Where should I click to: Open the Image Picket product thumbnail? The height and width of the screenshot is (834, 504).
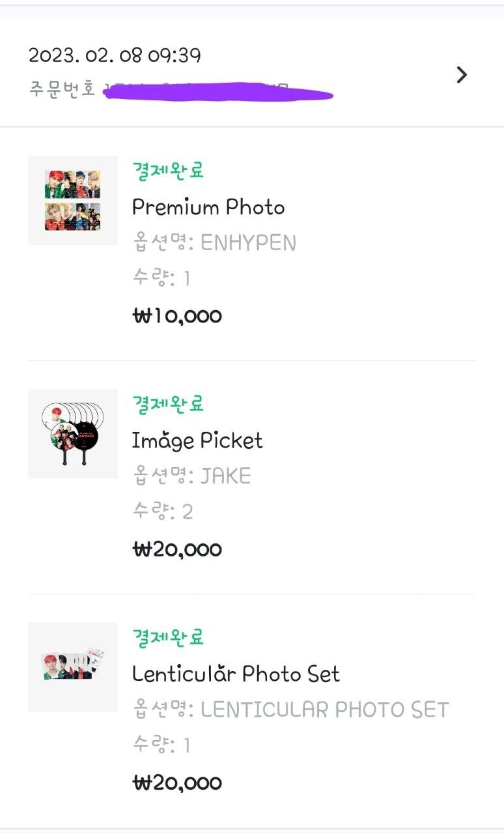click(x=72, y=433)
